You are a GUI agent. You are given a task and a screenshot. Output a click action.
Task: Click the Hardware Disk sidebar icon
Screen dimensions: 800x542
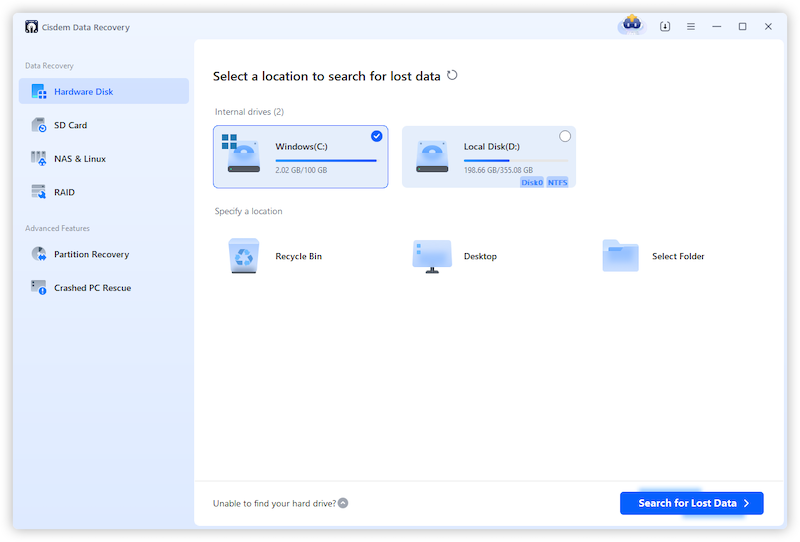click(x=39, y=92)
